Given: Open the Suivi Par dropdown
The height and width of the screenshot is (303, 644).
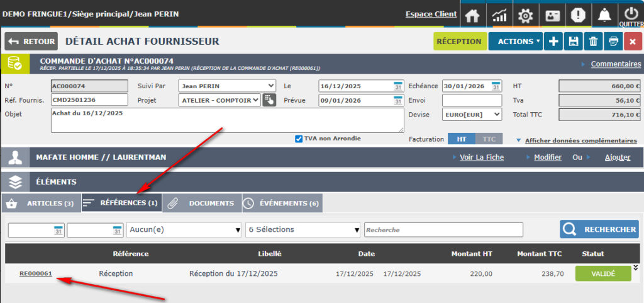Looking at the screenshot, I should [227, 86].
